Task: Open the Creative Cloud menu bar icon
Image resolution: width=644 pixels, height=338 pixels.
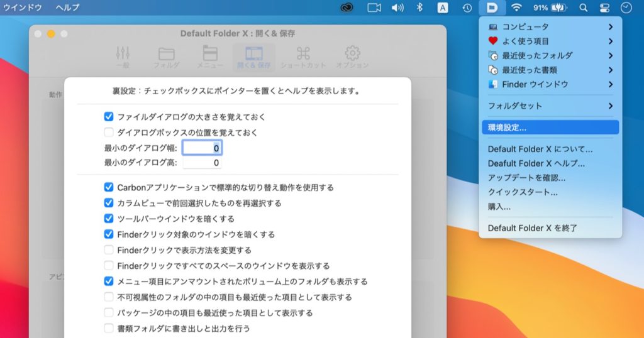Action: click(x=347, y=8)
